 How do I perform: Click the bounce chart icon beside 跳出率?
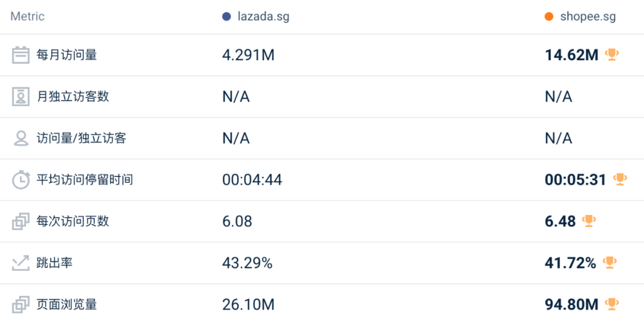point(20,263)
